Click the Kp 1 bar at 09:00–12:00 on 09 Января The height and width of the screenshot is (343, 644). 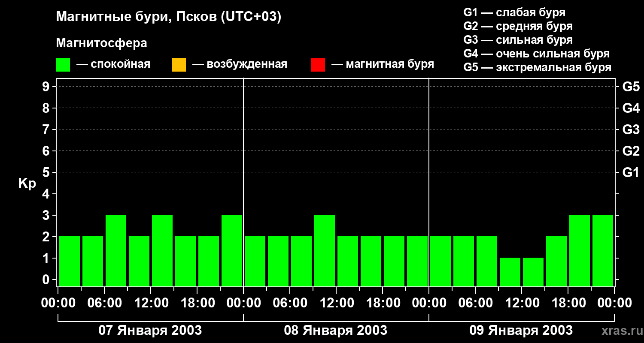coord(510,272)
